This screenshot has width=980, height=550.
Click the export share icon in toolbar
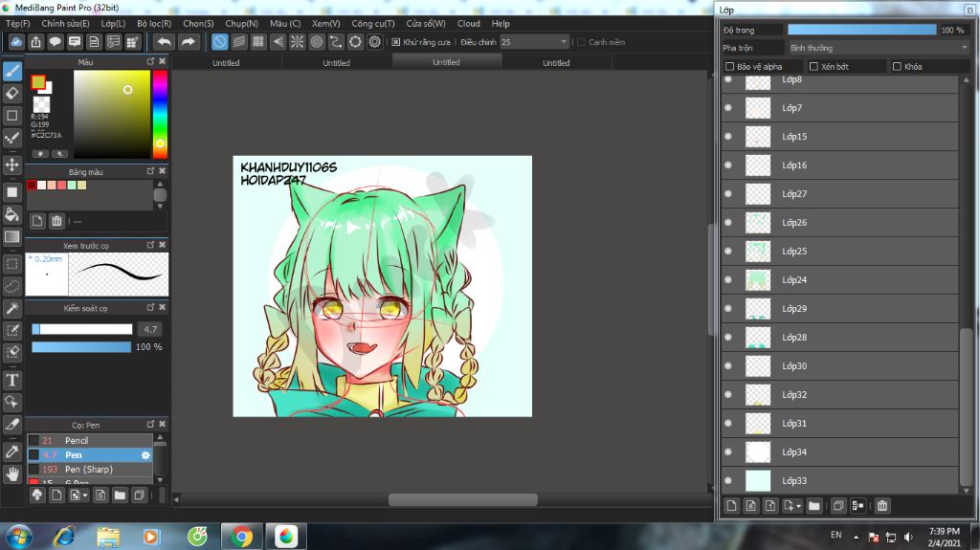35,42
